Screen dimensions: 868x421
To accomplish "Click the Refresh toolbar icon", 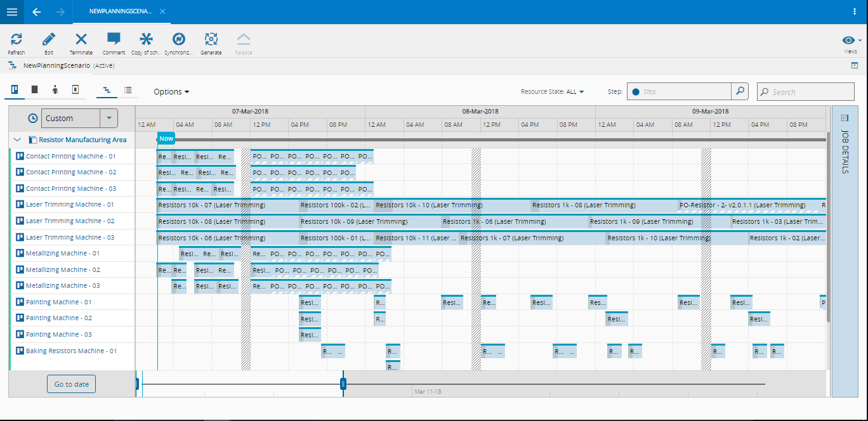I will click(16, 40).
